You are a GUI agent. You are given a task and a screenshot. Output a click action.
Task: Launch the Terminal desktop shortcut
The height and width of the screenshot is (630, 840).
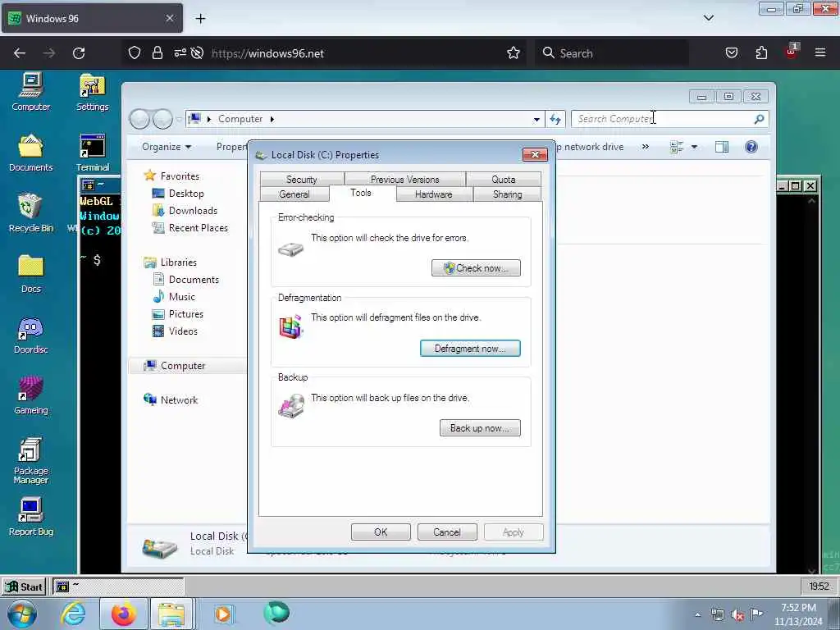tap(93, 153)
